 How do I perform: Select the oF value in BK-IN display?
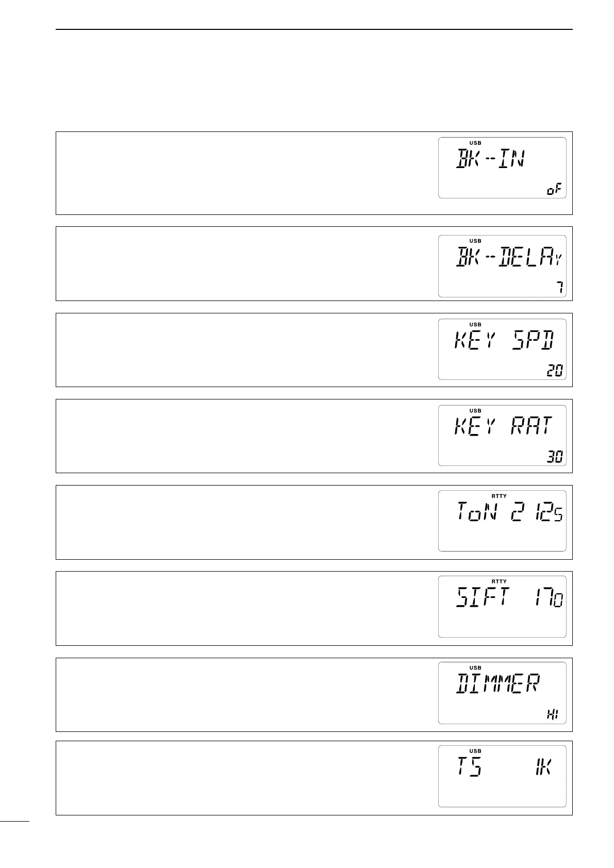pos(554,190)
